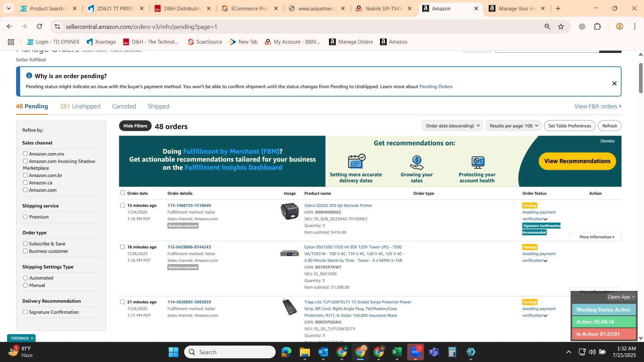
Task: Show hidden system tray icons
Action: click(x=569, y=352)
